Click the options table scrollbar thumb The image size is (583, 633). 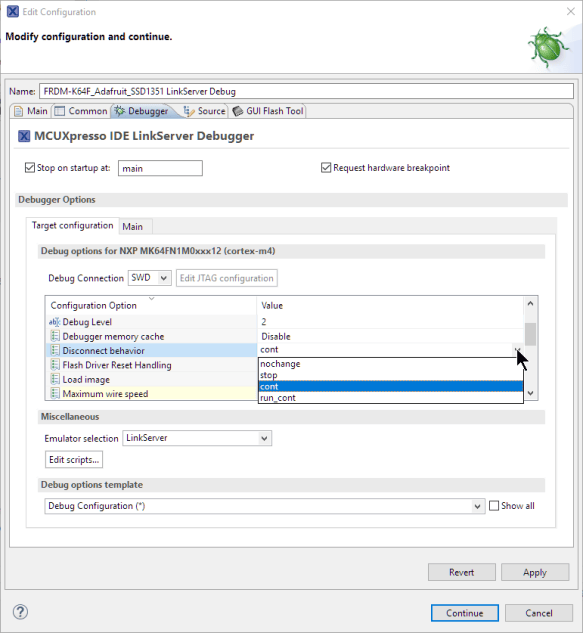click(x=531, y=334)
